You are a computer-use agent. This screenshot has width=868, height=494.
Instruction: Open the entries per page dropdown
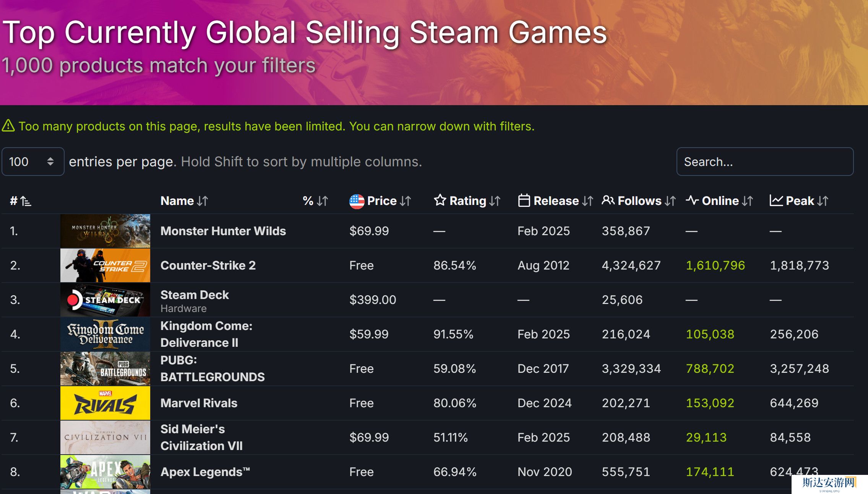coord(33,162)
